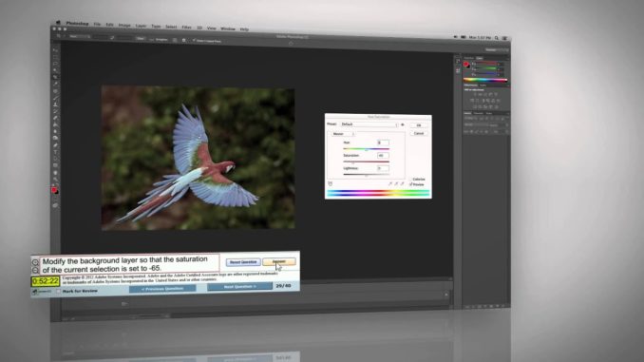Enable the Colorize checkbox
Image resolution: width=644 pixels, height=362 pixels.
[410, 180]
